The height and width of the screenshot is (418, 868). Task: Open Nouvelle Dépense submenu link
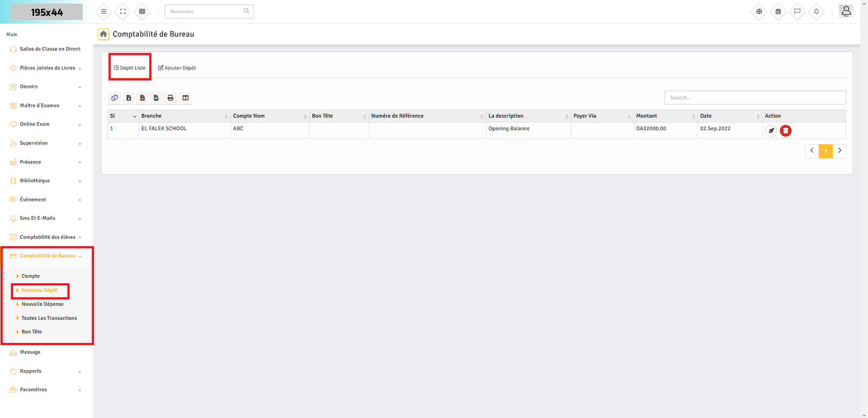point(42,304)
